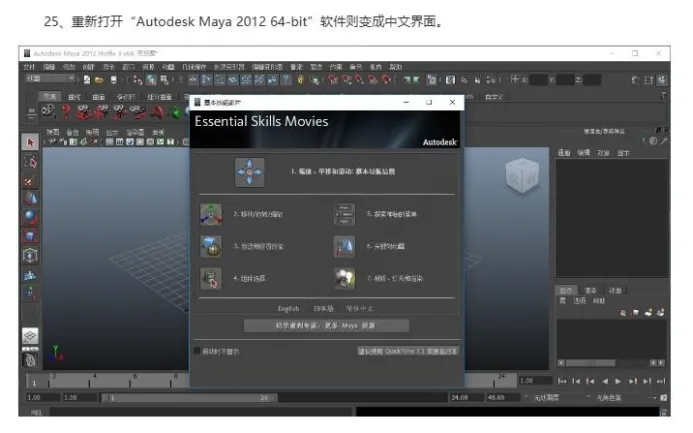Open movie 1 navigation thumbnail icon
The width and height of the screenshot is (693, 433).
coord(250,172)
